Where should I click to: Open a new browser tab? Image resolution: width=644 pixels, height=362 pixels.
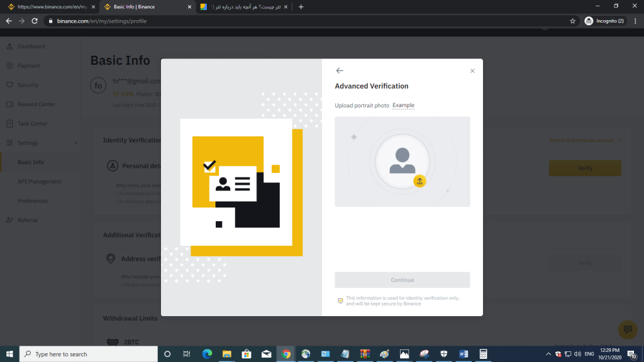coord(301,7)
